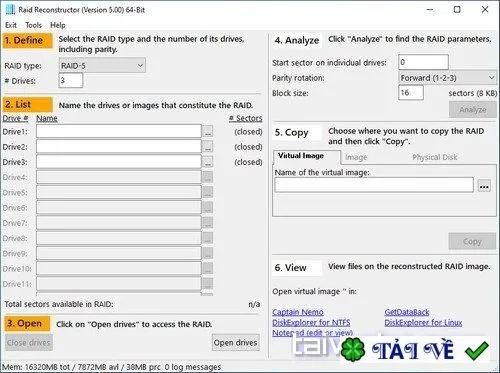Viewport: 500px width, 373px height.
Task: Click the disabled Drive11 browse button
Action: point(208,284)
